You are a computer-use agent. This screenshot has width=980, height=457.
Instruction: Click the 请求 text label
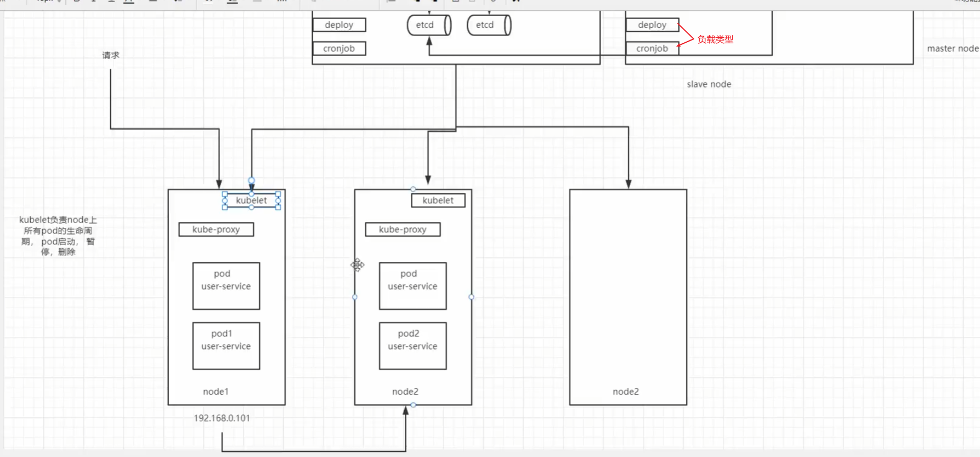(x=111, y=55)
